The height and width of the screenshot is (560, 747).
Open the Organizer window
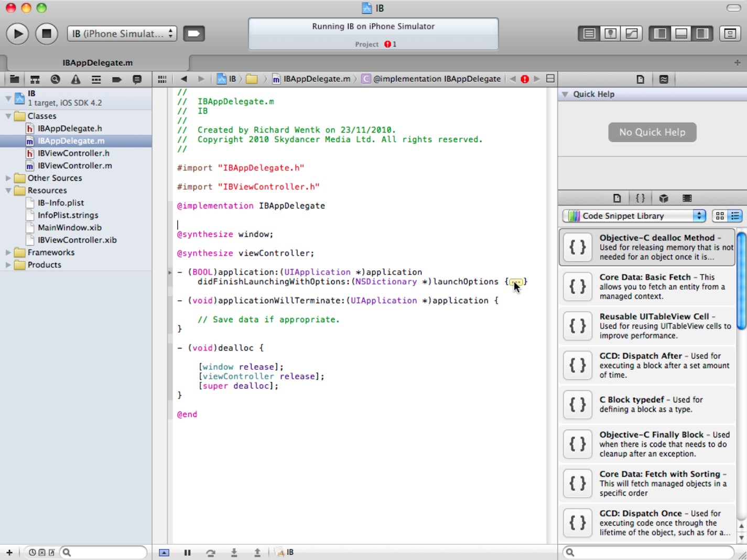[730, 34]
